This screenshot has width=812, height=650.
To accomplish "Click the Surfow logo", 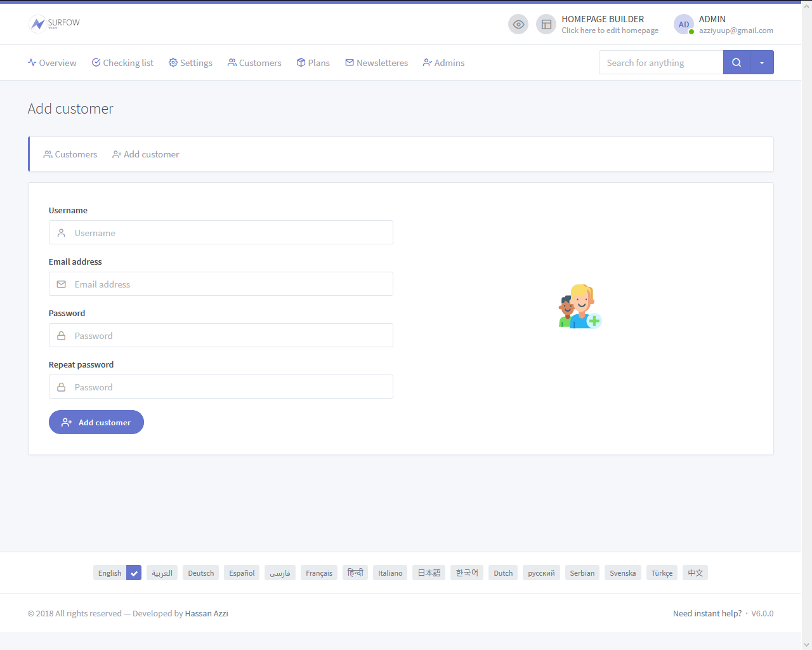I will tap(55, 23).
